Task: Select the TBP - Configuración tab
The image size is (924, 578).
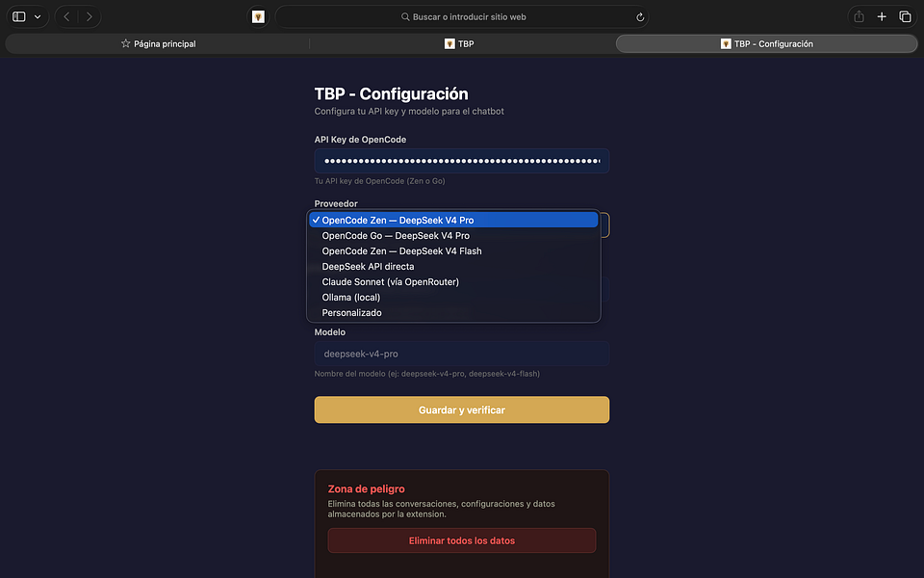Action: [x=767, y=43]
